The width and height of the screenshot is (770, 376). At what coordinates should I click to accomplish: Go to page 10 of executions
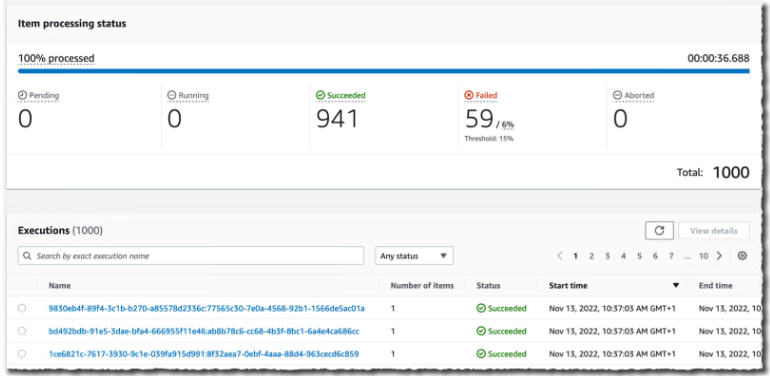pyautogui.click(x=704, y=256)
